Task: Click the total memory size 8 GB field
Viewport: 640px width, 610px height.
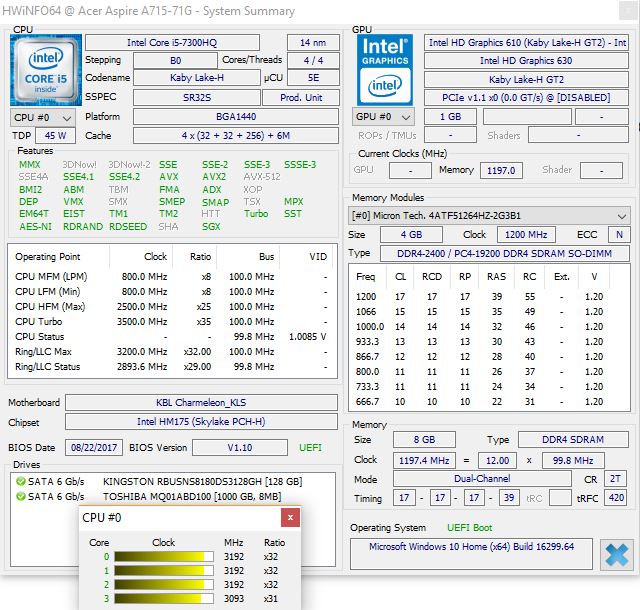Action: click(424, 440)
